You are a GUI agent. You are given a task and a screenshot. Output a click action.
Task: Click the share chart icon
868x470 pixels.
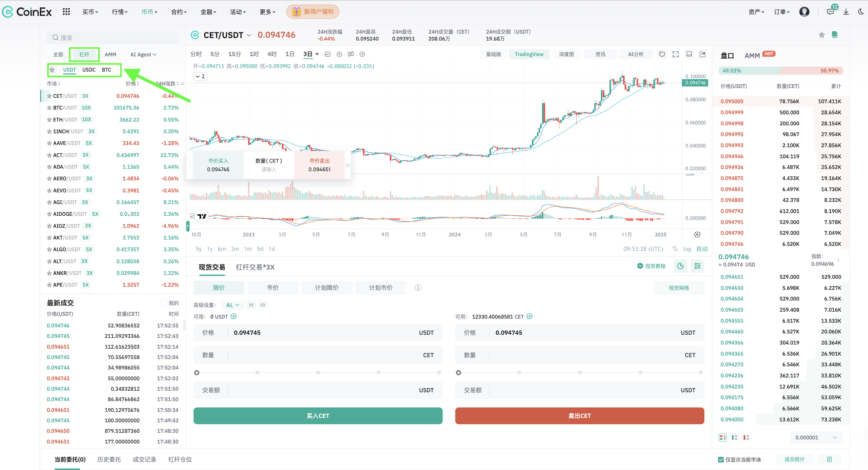pyautogui.click(x=702, y=54)
